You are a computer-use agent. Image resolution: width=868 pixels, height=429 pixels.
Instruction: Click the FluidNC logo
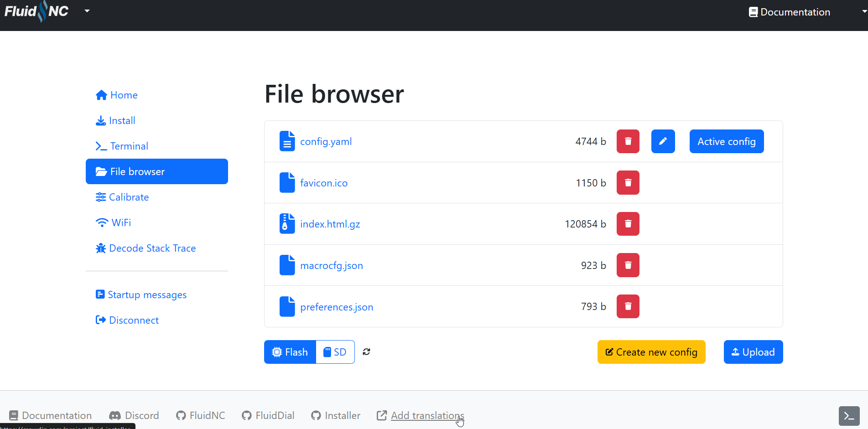36,11
